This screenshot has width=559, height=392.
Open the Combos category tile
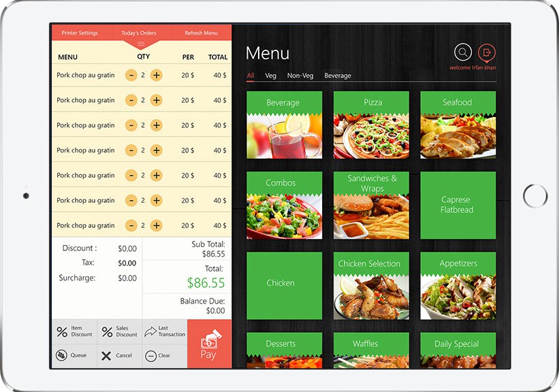coord(285,206)
